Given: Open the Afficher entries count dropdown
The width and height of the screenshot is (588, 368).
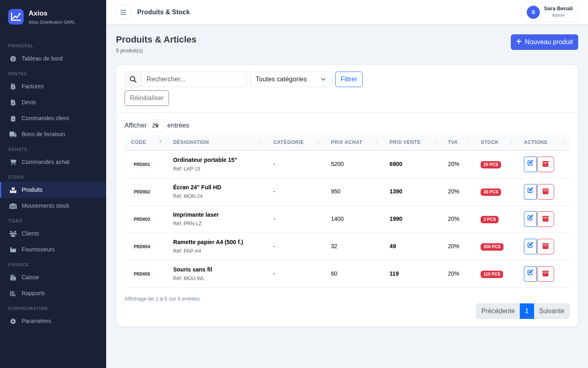Looking at the screenshot, I should 157,126.
